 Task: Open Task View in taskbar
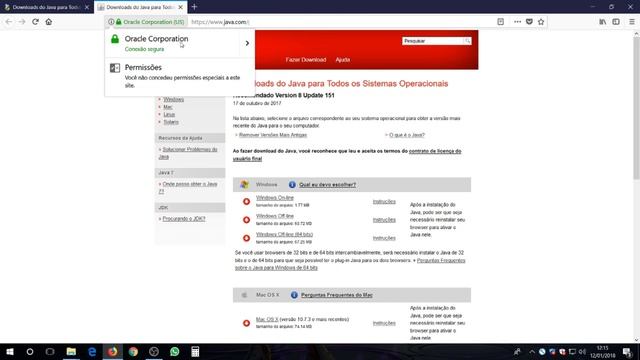(50, 351)
